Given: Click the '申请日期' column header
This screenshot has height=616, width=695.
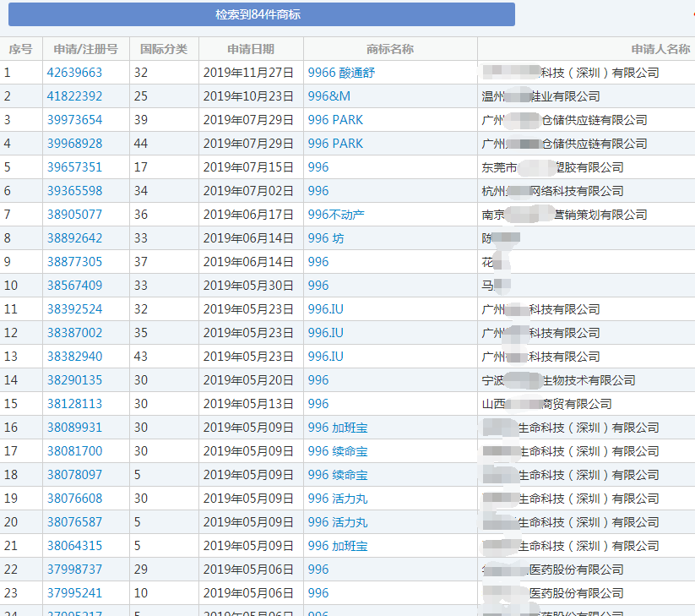Looking at the screenshot, I should point(251,49).
